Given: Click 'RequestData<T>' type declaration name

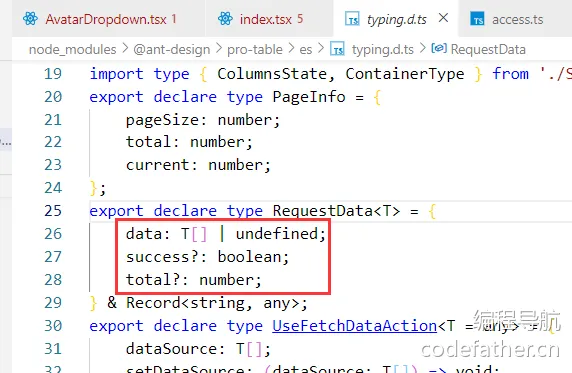Looking at the screenshot, I should 336,211.
